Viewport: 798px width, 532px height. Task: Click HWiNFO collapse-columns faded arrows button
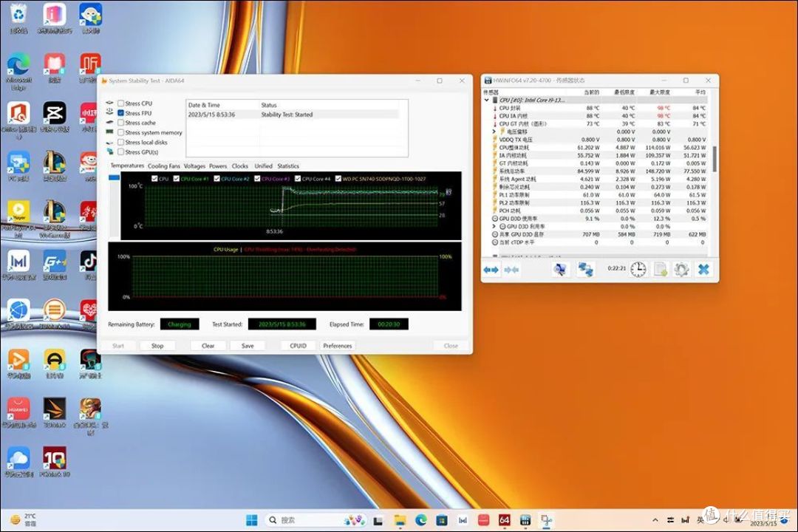coord(511,269)
